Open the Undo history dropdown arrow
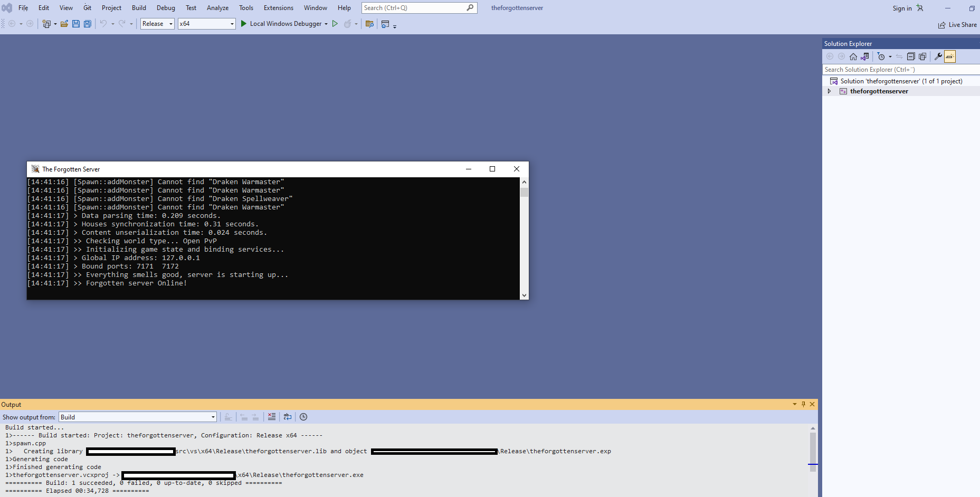 tap(113, 24)
